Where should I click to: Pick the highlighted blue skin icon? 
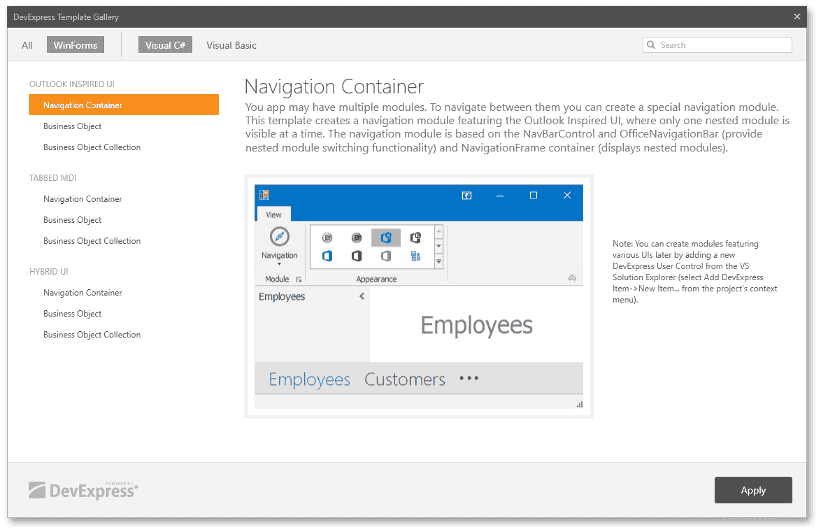(x=386, y=238)
